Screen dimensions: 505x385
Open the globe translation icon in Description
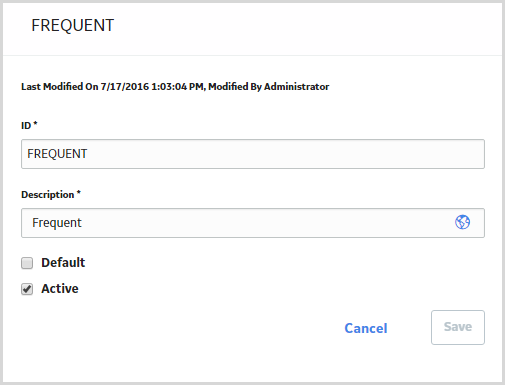462,222
